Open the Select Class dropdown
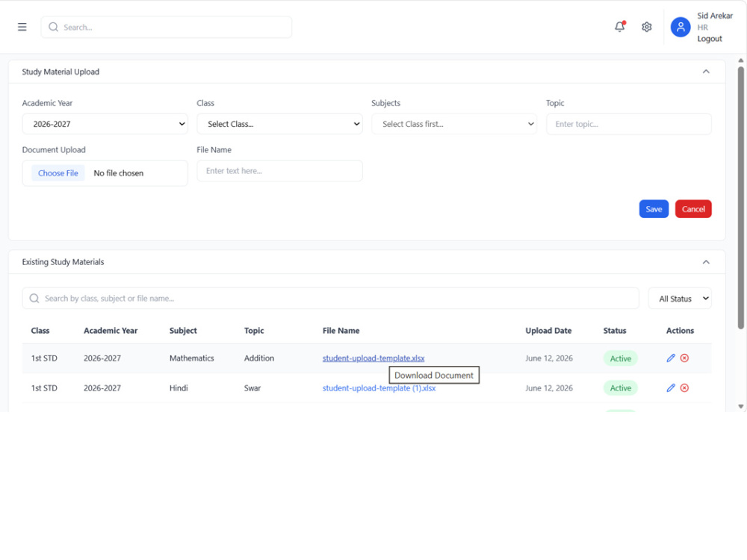Image resolution: width=747 pixels, height=560 pixels. (279, 124)
